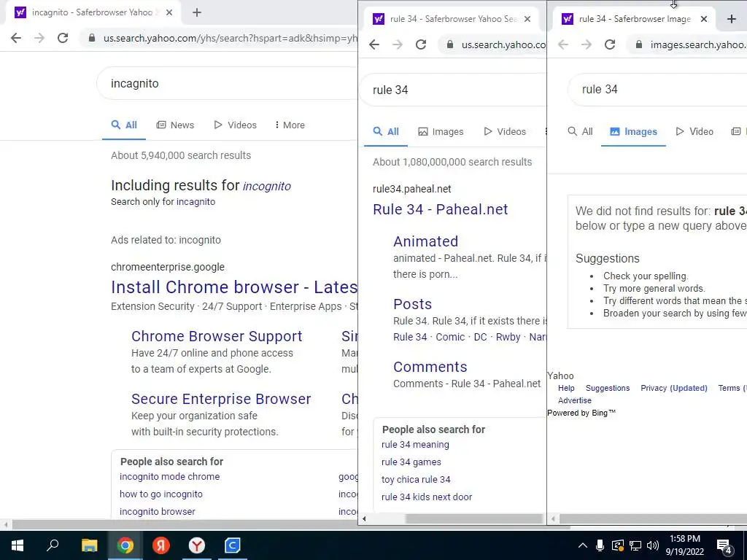The height and width of the screenshot is (560, 747).
Task: Click rule 34 games suggestion
Action: click(x=411, y=462)
